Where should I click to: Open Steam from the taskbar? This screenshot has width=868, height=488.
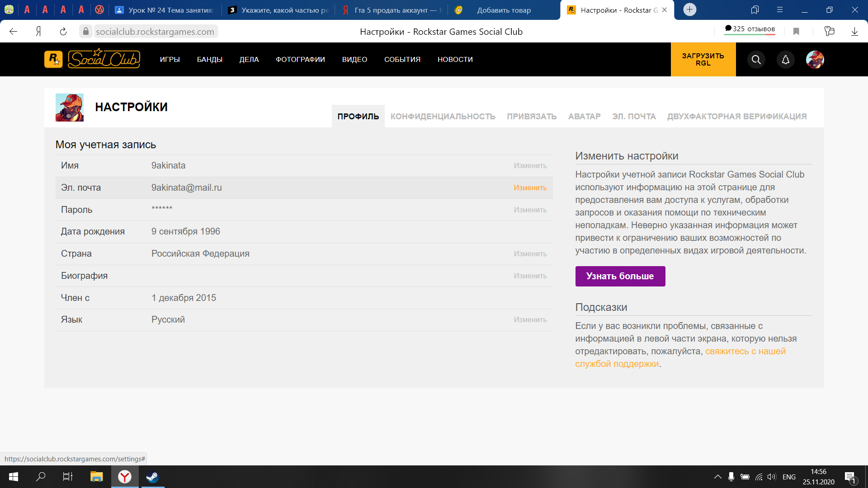click(153, 477)
